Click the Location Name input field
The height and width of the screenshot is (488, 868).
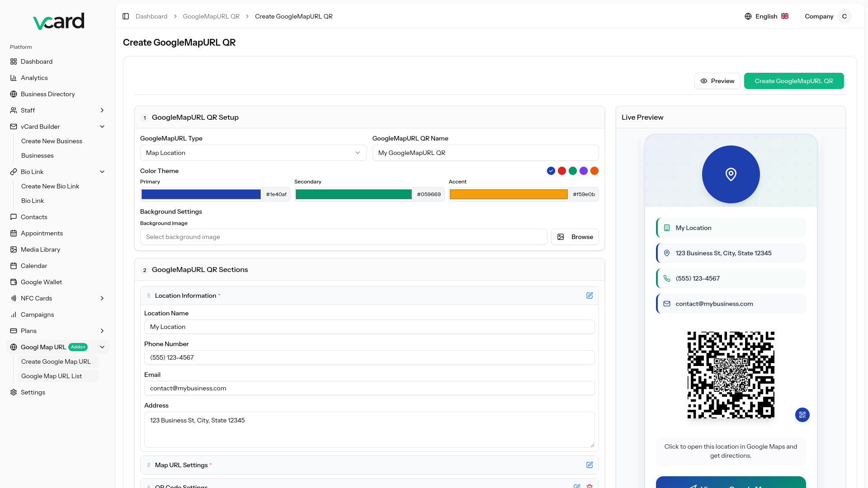point(369,327)
